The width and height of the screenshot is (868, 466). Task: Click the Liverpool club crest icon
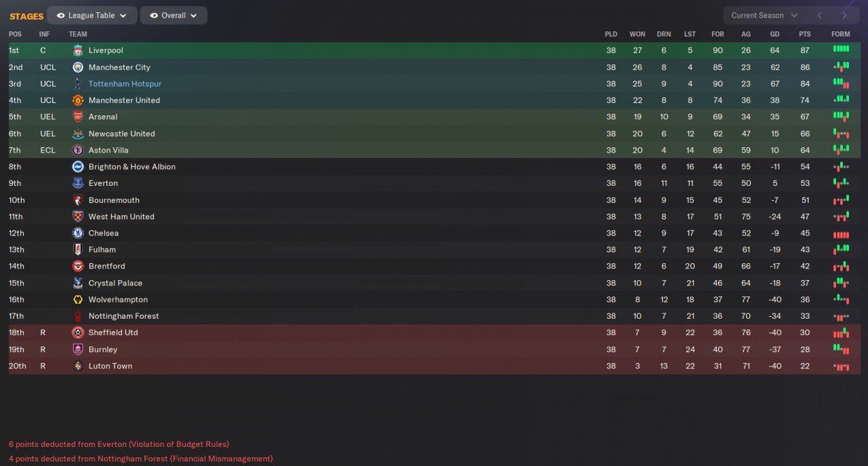click(78, 51)
